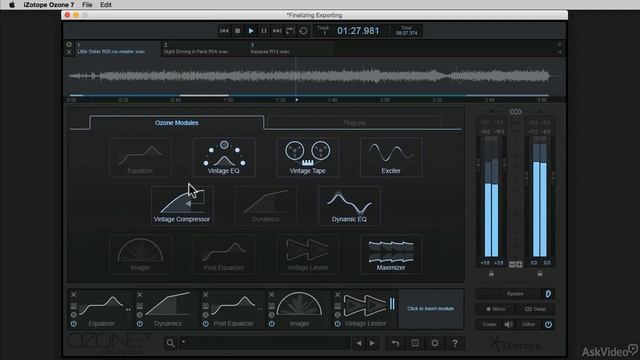Select the greyed-out Imager module tile
The width and height of the screenshot is (640, 360).
[140, 254]
